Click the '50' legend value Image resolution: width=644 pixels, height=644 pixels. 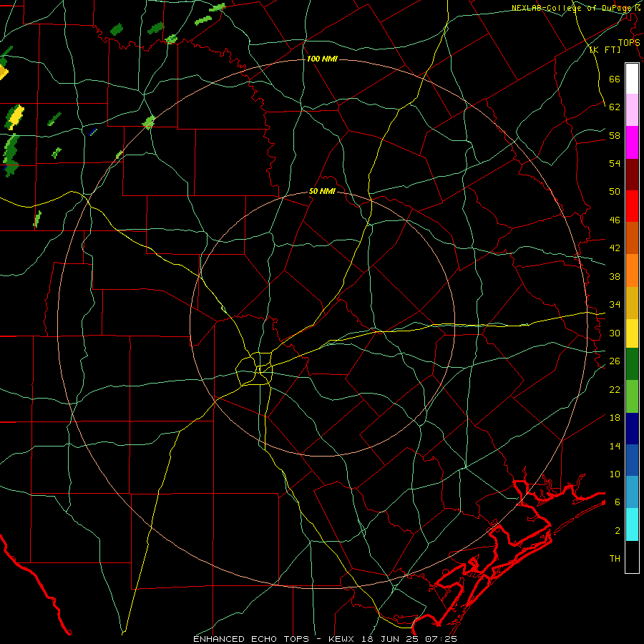click(615, 192)
